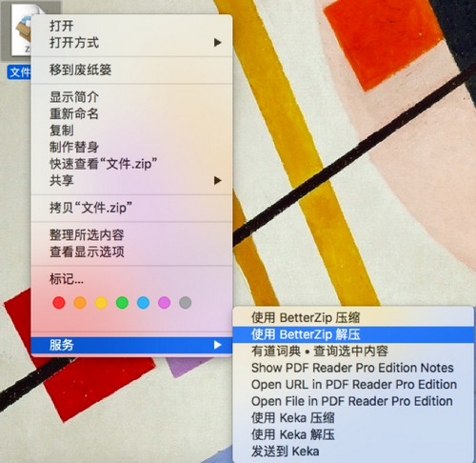Apply the green tag color
Image resolution: width=476 pixels, height=463 pixels.
122,303
